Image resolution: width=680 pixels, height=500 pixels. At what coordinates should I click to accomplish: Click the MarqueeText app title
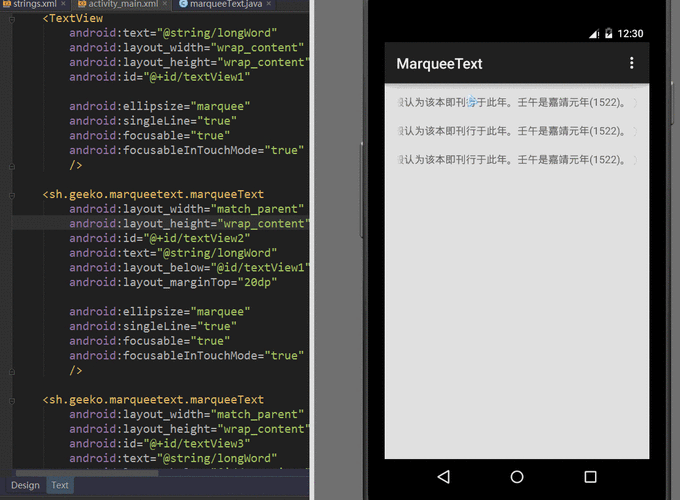[x=439, y=64]
